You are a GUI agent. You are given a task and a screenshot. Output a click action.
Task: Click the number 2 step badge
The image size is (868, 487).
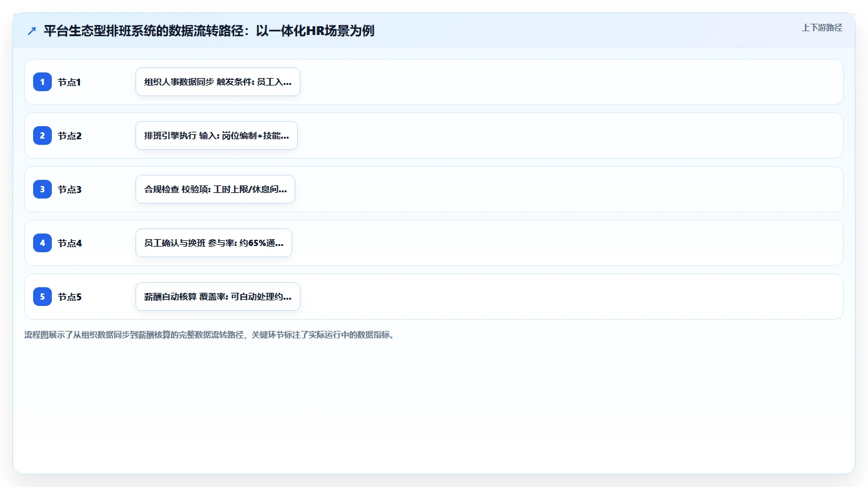(x=42, y=135)
